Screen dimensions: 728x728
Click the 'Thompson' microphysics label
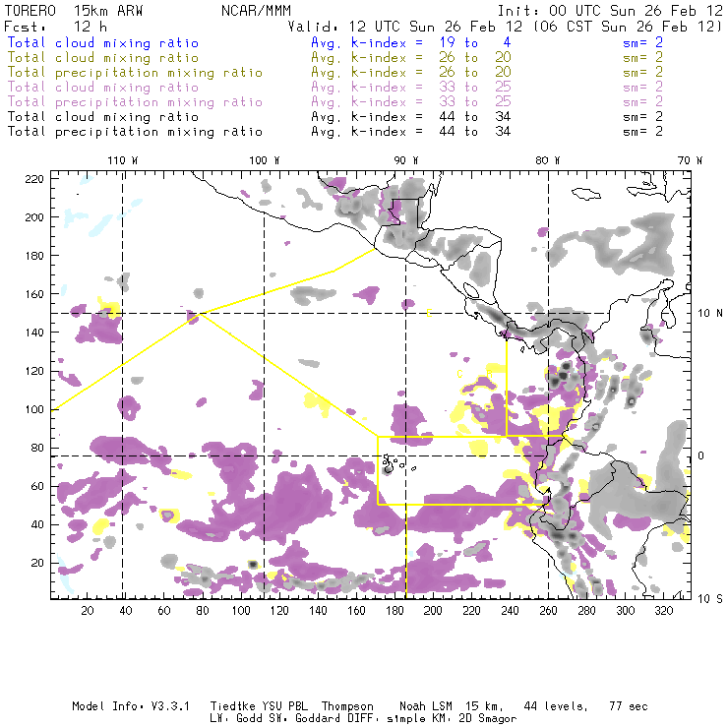coord(347,706)
